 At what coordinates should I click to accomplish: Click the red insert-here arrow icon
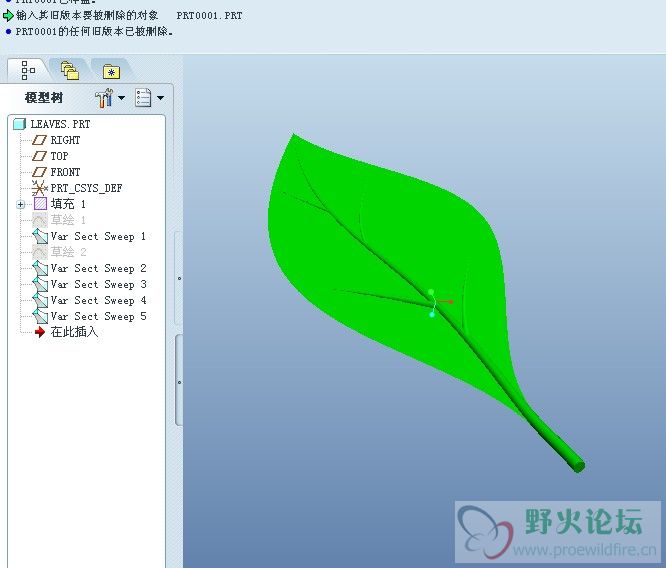pyautogui.click(x=40, y=332)
